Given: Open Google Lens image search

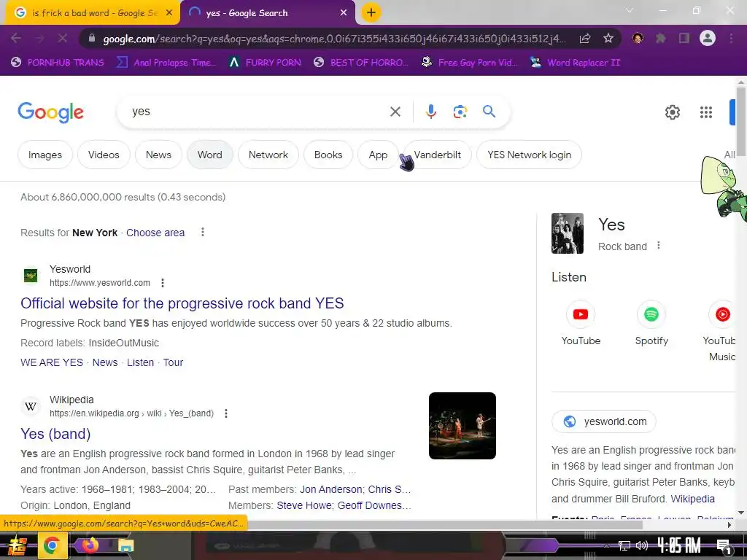Looking at the screenshot, I should coord(460,112).
